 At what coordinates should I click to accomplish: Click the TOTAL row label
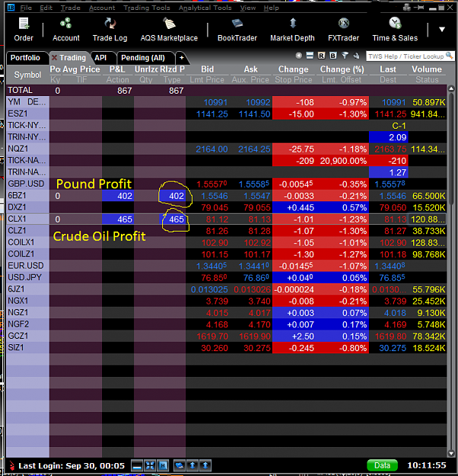[x=20, y=90]
